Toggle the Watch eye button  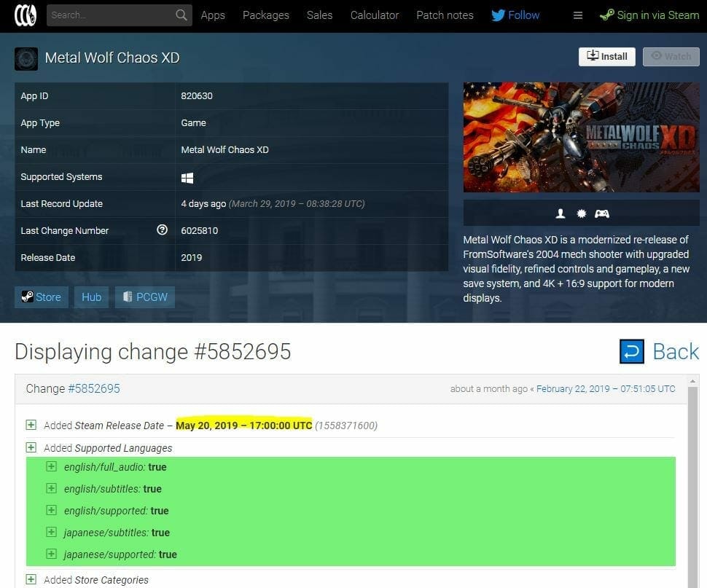pyautogui.click(x=671, y=56)
